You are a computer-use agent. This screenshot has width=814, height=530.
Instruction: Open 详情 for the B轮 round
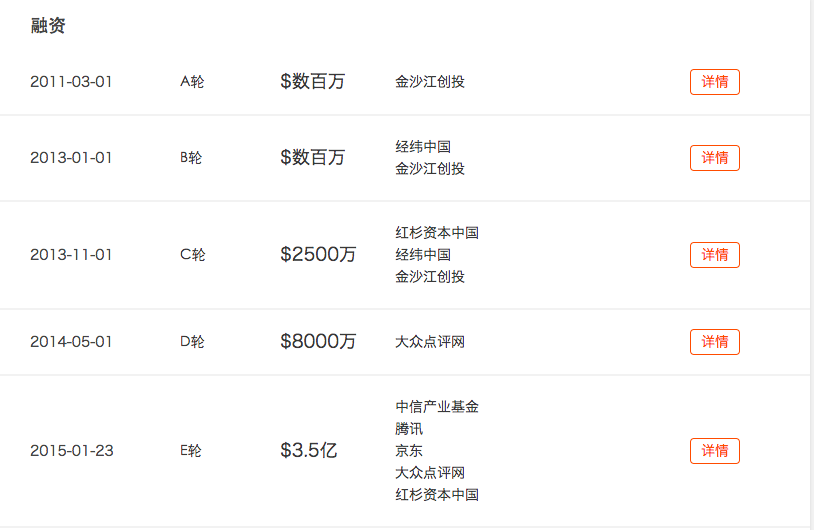click(714, 158)
